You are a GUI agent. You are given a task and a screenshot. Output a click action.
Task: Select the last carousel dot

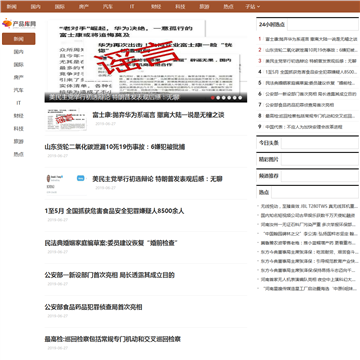pos(240,98)
